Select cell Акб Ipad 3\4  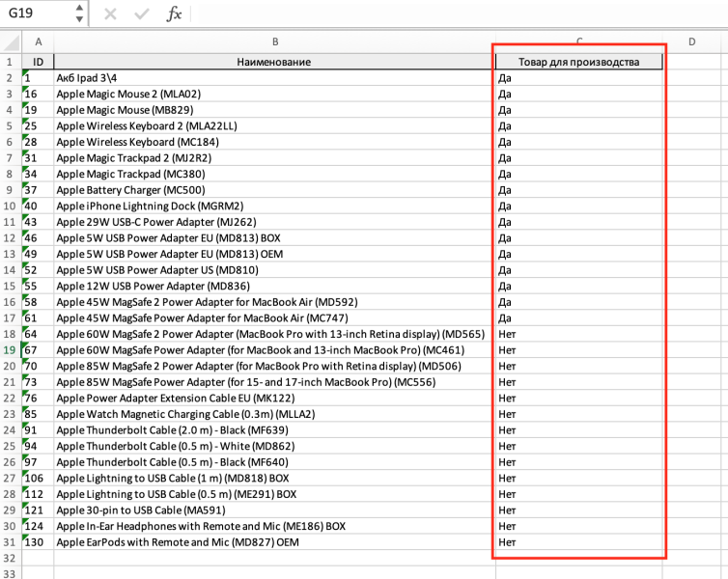275,78
